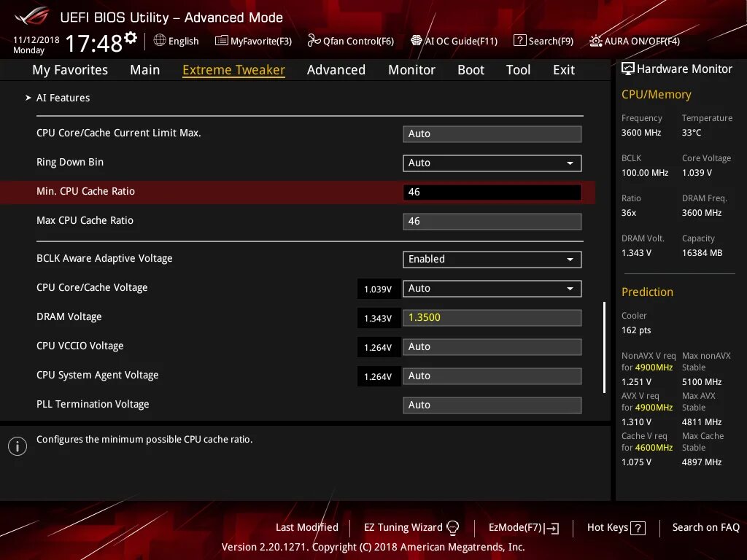Select the Max CPU Cache Ratio label
This screenshot has height=560, width=747.
pos(85,220)
